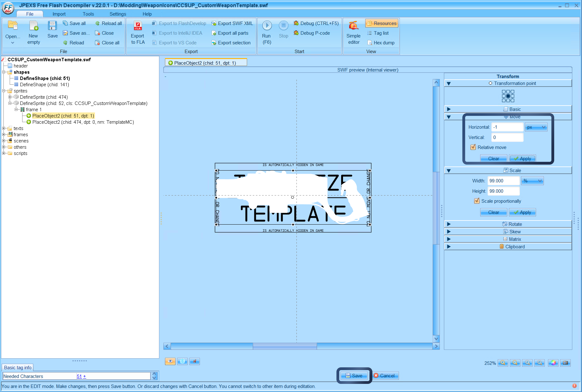582x392 pixels.
Task: Click the zoom in magnifier icon
Action: click(x=503, y=363)
